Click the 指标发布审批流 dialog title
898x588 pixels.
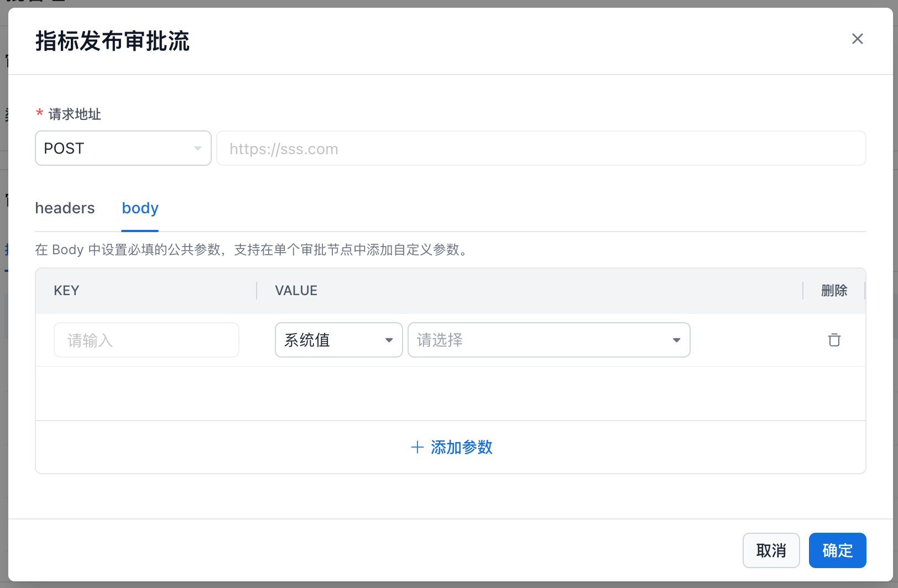point(112,41)
